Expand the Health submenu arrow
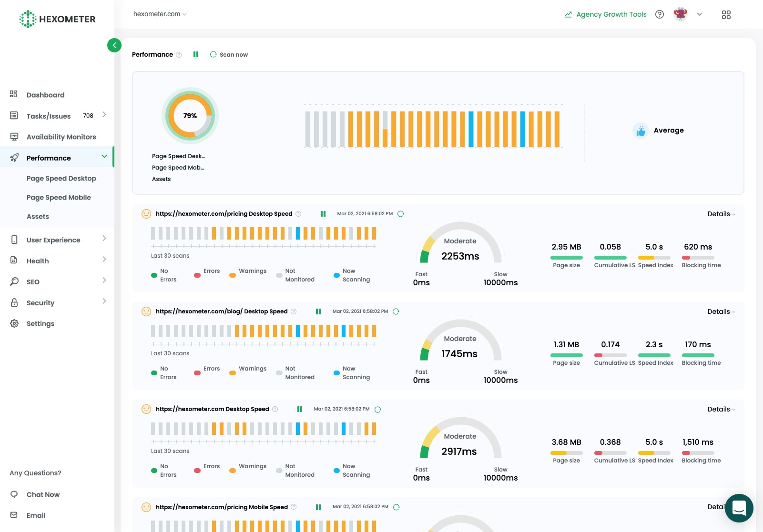 [x=104, y=259]
